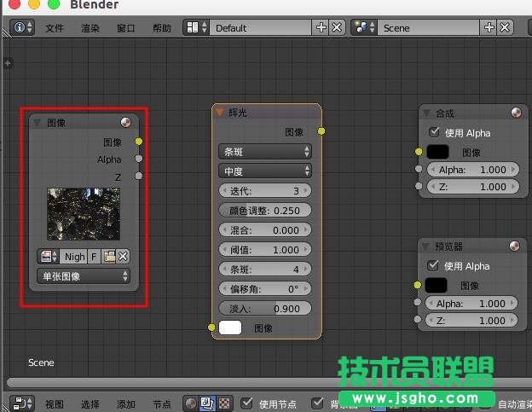Unlink the image with X icon

coord(123,257)
